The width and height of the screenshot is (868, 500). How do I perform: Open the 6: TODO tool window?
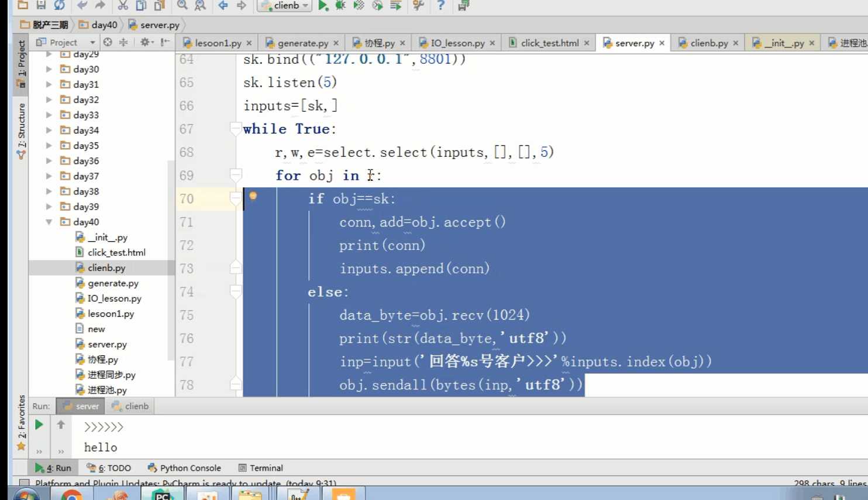[x=109, y=468]
